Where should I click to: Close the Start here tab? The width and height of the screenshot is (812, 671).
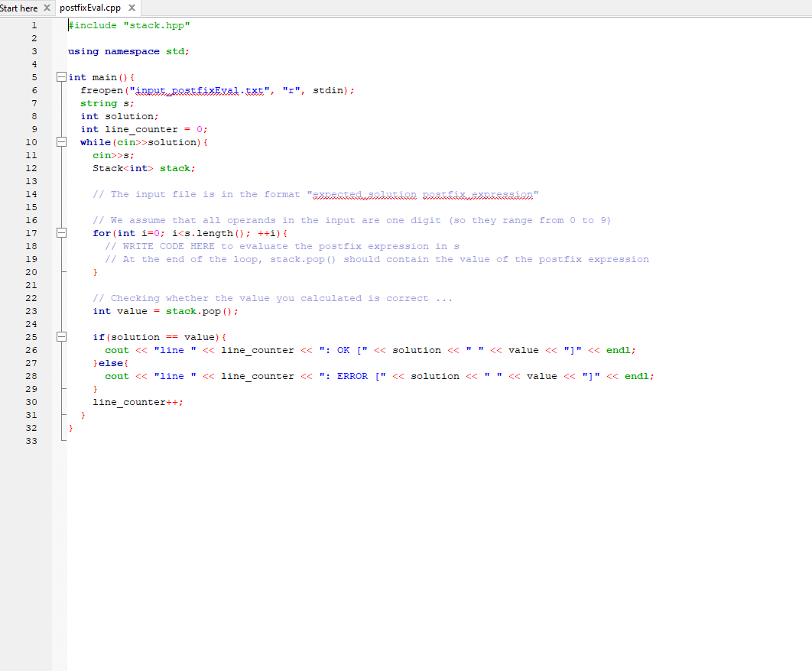tap(46, 8)
